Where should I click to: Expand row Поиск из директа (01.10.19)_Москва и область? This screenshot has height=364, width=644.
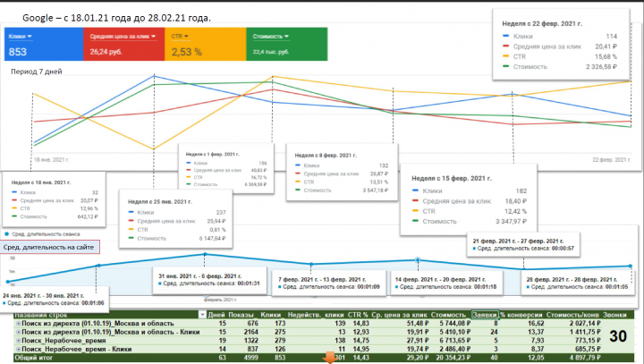18,324
